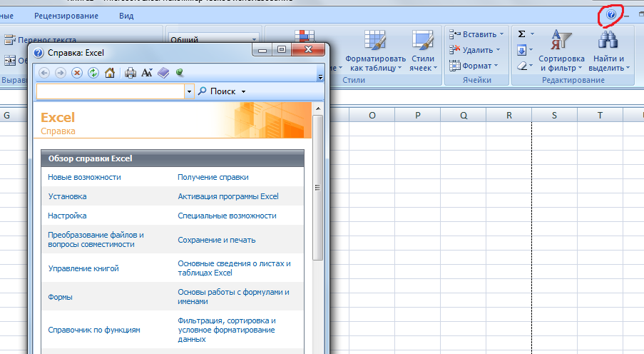Screen dimensions: 644x354
Task: Open Сортировка и фильтр menu
Action: coord(561,50)
